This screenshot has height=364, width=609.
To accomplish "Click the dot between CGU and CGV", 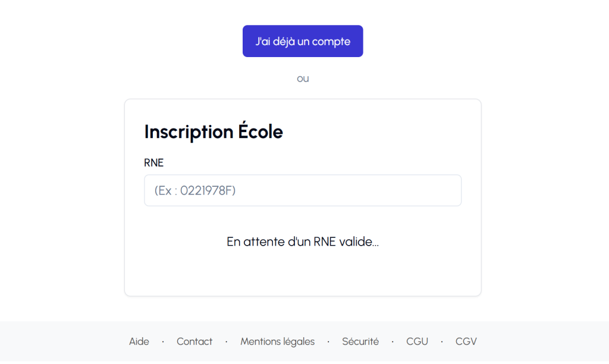I will pos(442,341).
